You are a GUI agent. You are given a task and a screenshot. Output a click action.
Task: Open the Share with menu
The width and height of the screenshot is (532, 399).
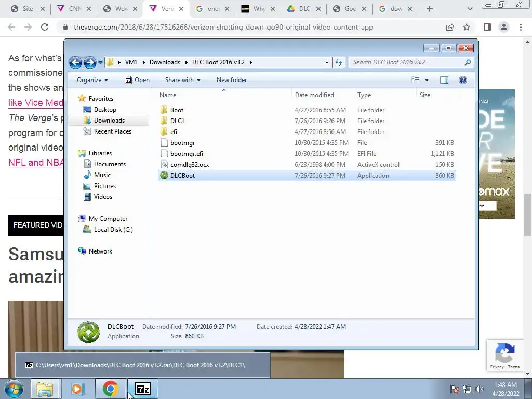point(182,80)
